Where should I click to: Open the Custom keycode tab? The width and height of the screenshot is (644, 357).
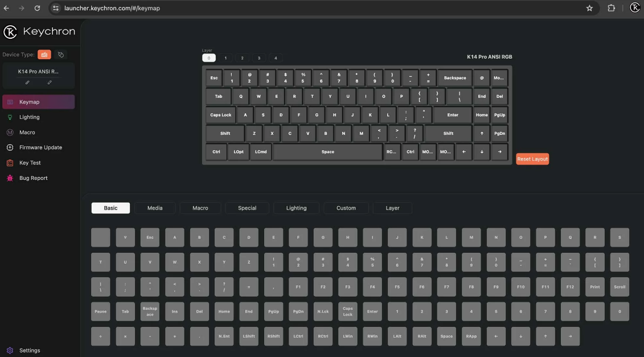click(346, 208)
